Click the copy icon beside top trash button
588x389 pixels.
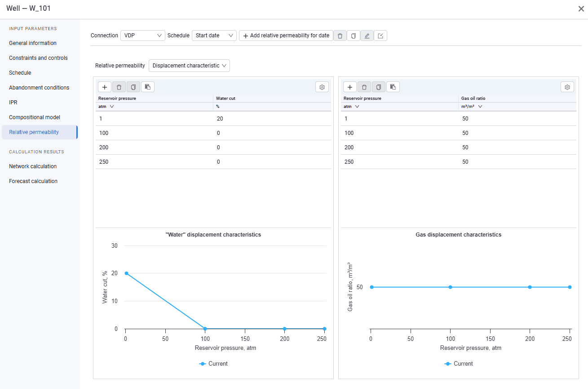tap(354, 36)
